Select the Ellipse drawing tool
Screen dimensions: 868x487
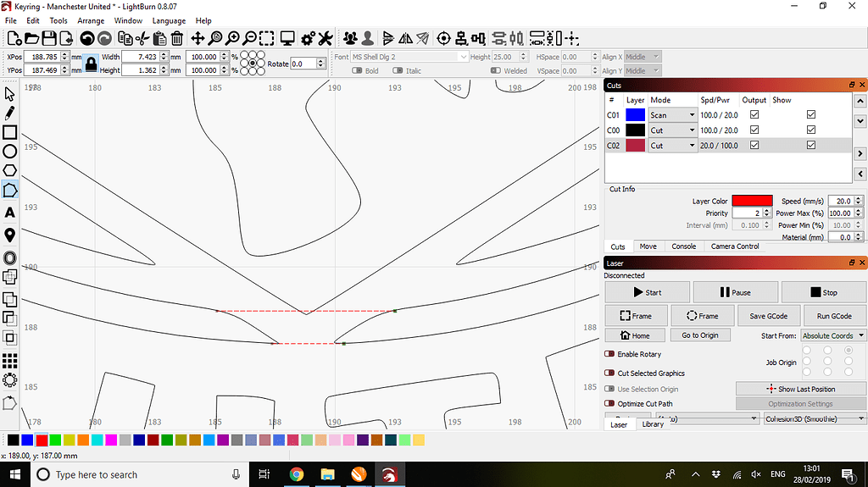10,152
